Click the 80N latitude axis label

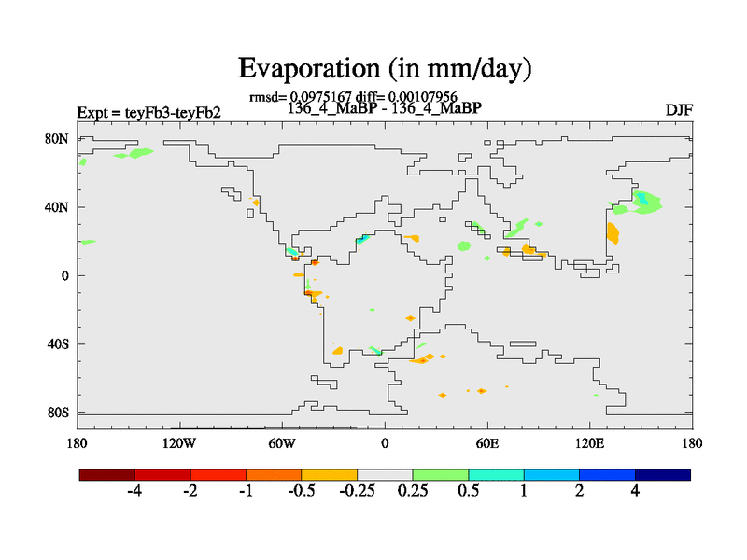tap(58, 138)
